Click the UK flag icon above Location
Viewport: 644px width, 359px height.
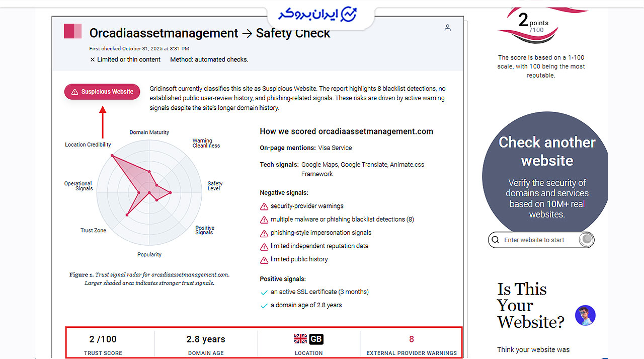[300, 339]
